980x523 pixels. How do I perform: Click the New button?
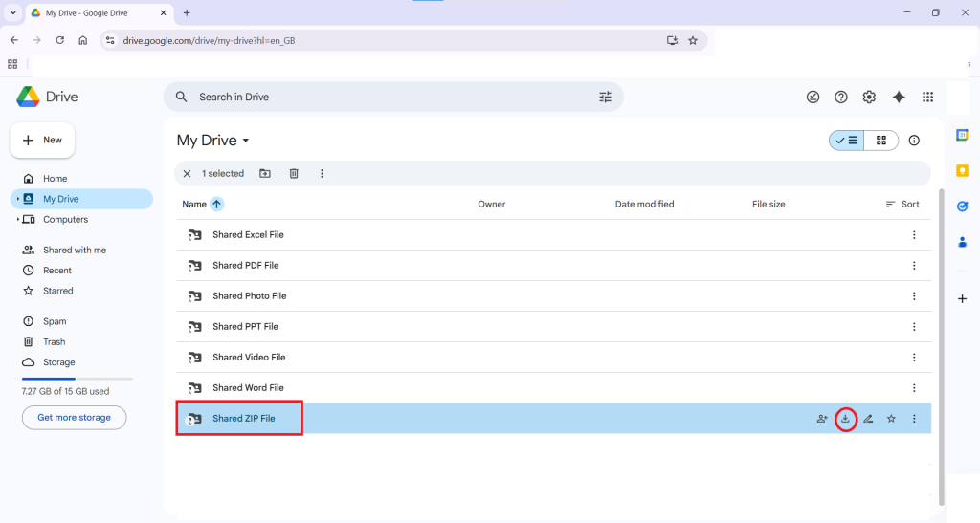[42, 141]
